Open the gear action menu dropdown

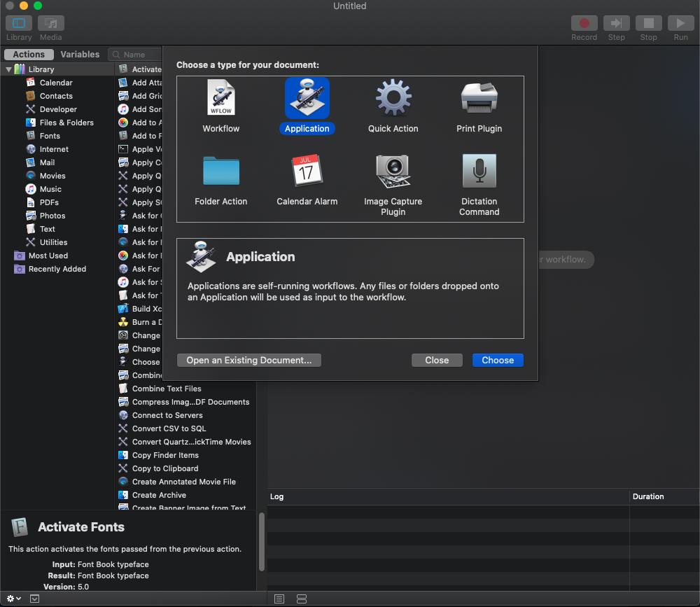tap(14, 599)
